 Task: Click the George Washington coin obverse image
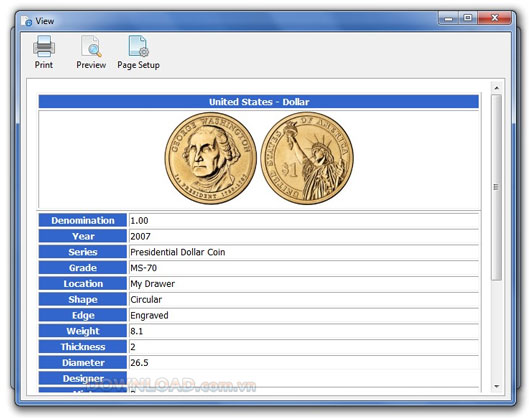coord(211,158)
